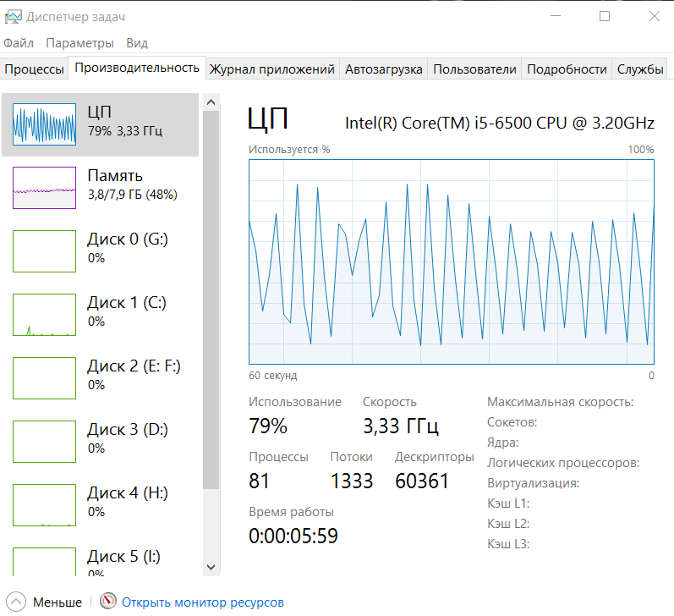Image resolution: width=674 pixels, height=616 pixels.
Task: Select the Память usage graph thumbnail
Action: pyautogui.click(x=44, y=188)
